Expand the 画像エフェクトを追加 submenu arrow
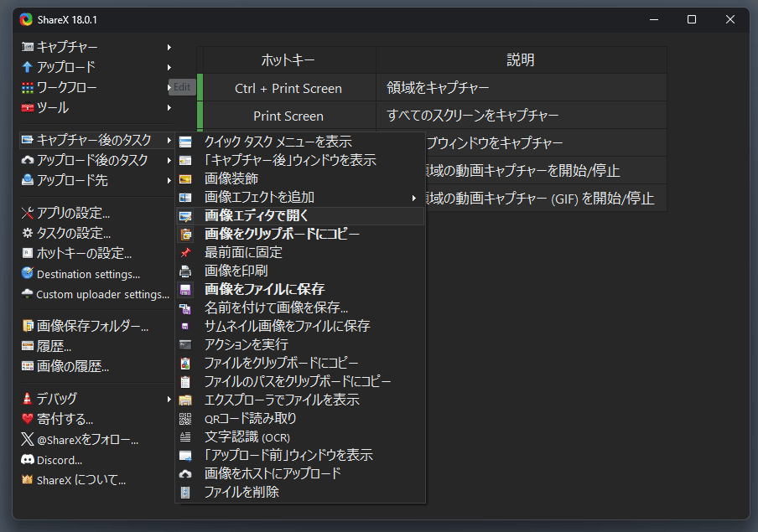 pos(413,198)
